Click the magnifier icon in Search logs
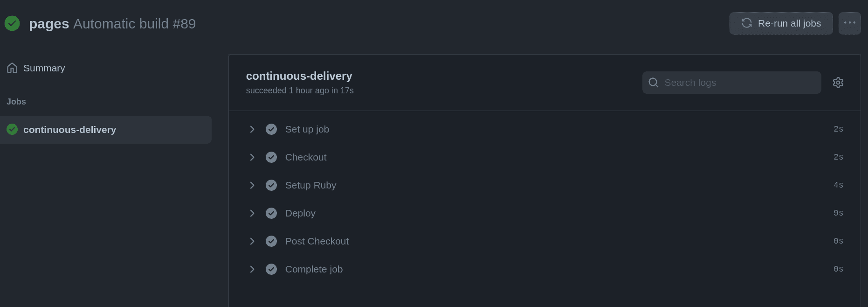The height and width of the screenshot is (307, 868). click(654, 83)
